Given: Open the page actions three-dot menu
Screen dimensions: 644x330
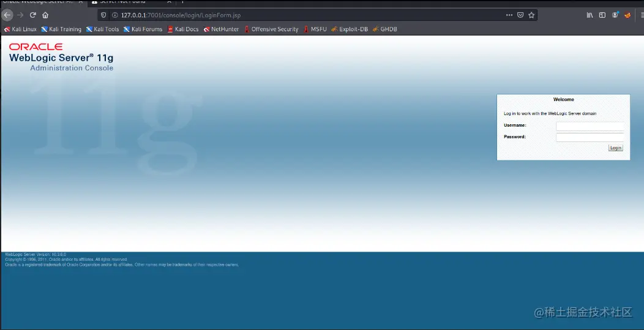Looking at the screenshot, I should 509,15.
